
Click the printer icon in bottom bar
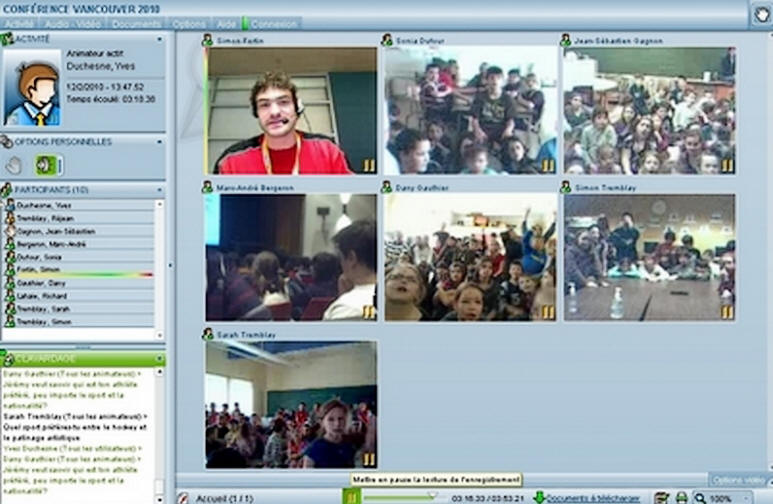click(682, 498)
